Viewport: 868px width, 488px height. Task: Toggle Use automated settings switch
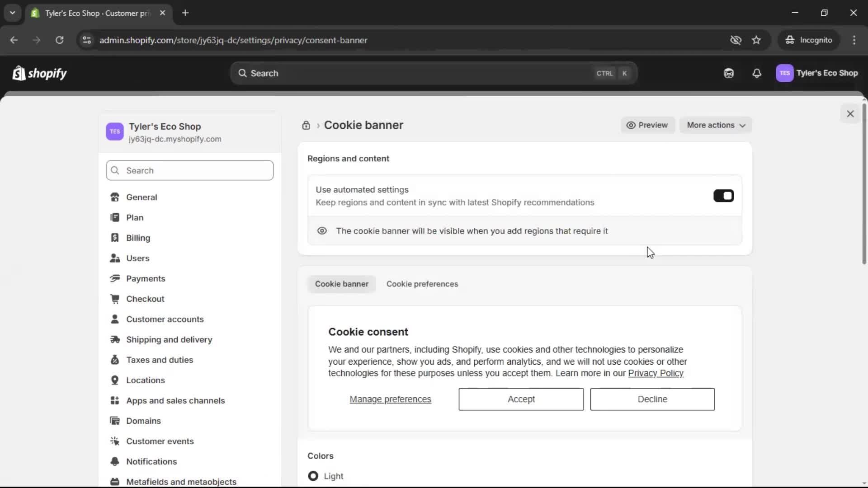pyautogui.click(x=723, y=196)
